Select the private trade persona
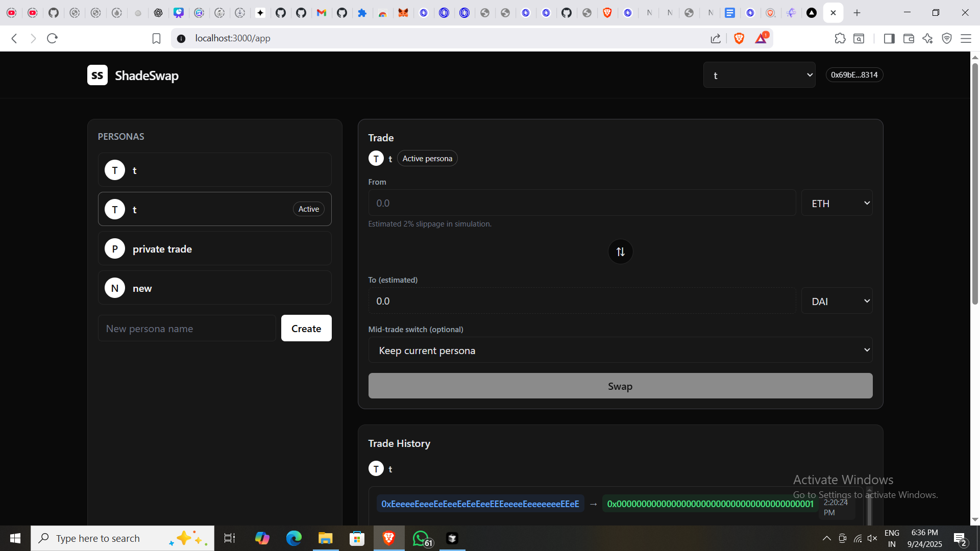The image size is (980, 551). tap(214, 248)
